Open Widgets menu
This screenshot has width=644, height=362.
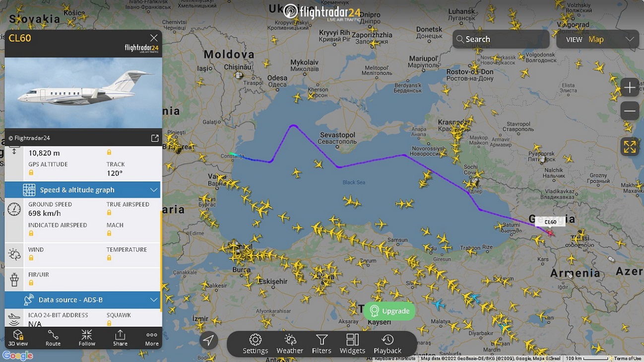352,344
